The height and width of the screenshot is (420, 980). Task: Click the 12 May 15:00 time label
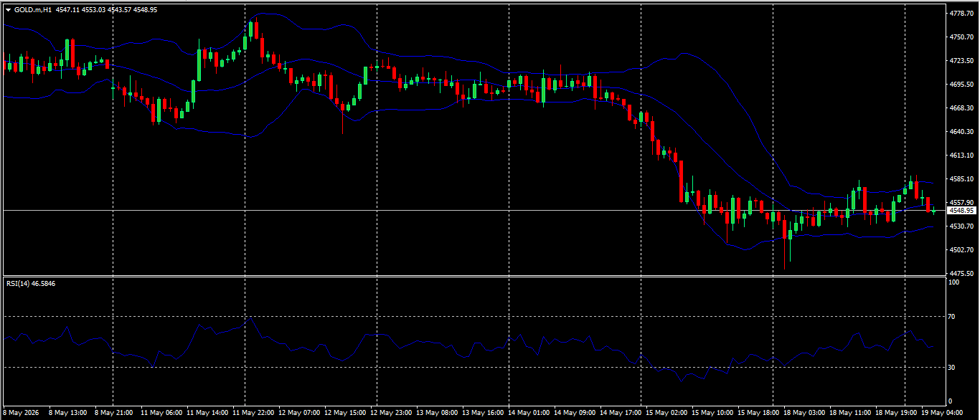345,413
